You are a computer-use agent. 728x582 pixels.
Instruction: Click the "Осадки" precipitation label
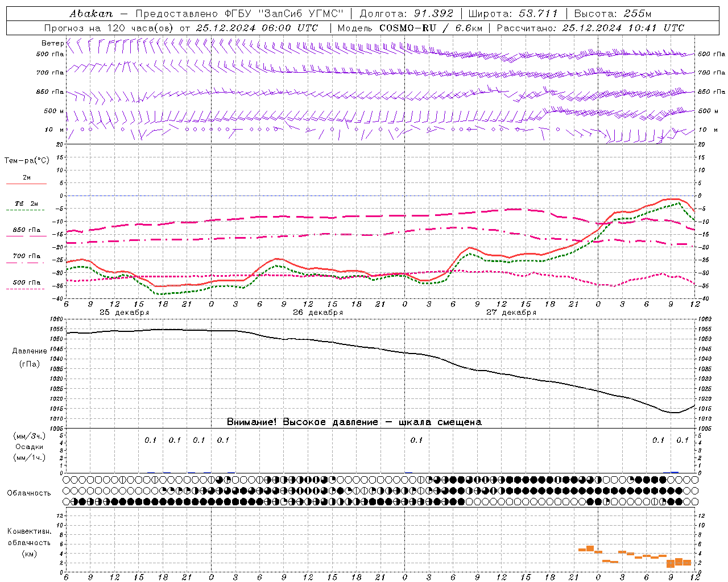[30, 447]
